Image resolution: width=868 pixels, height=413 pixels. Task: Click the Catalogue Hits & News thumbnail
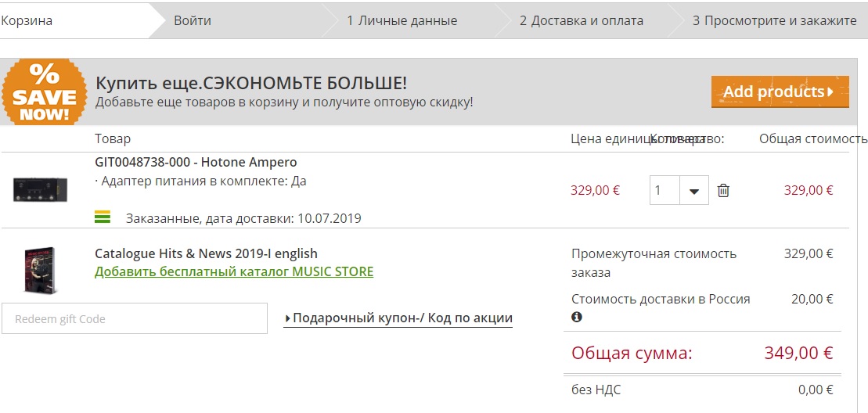point(41,270)
